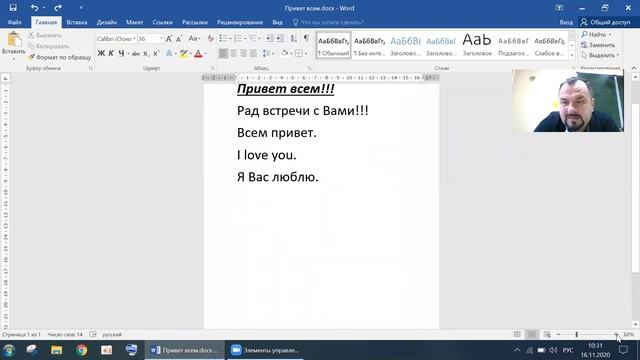
Task: Paste with the Вставить button
Action: point(13,45)
